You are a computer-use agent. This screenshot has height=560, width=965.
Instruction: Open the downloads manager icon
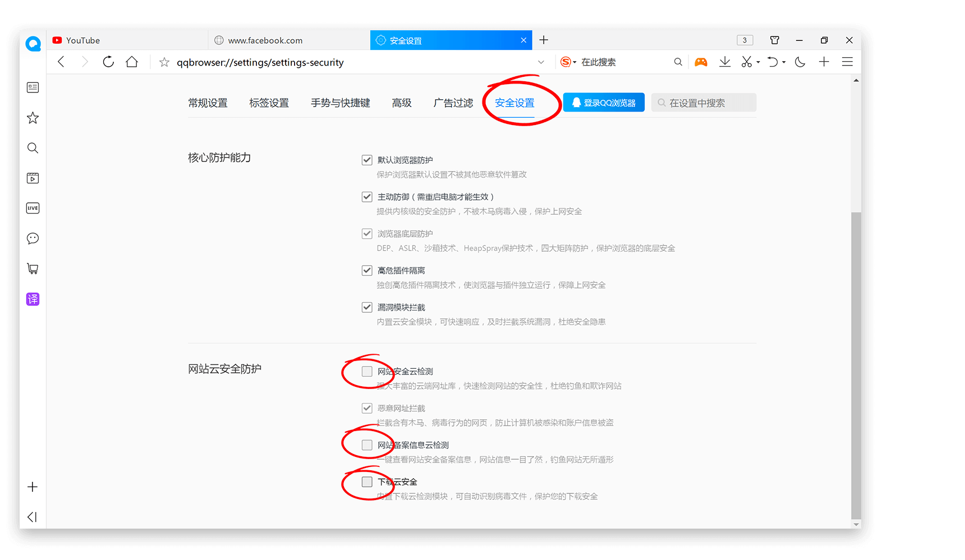point(724,62)
